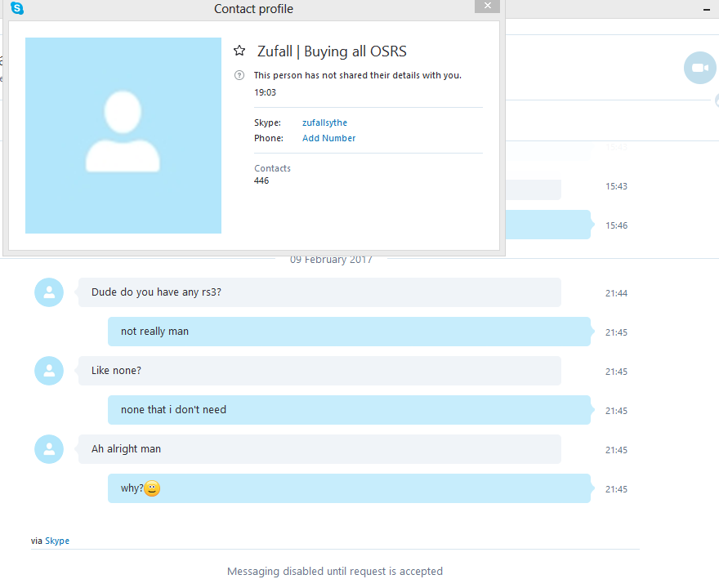Start a video call with camera icon
Image resolution: width=719 pixels, height=588 pixels.
click(x=699, y=68)
